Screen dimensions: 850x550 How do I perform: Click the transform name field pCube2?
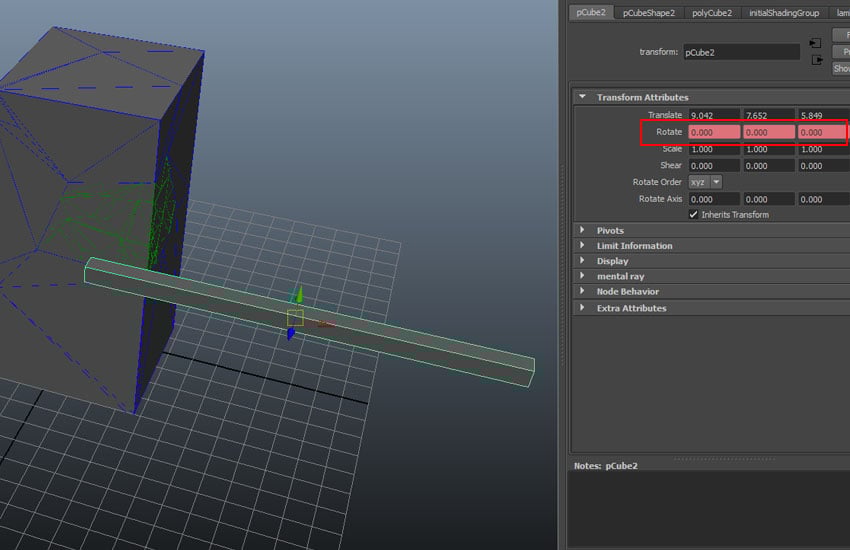[x=741, y=52]
